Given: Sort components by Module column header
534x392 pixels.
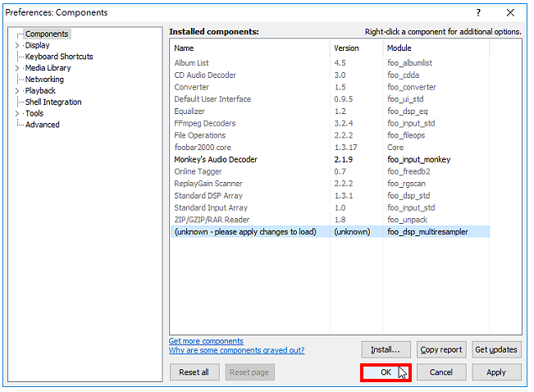Looking at the screenshot, I should pos(436,48).
